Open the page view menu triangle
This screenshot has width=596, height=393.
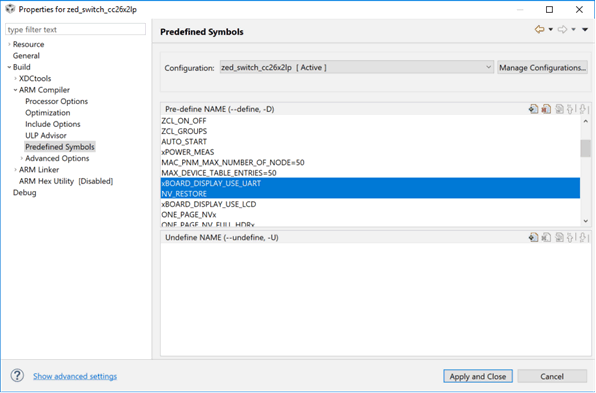point(585,30)
